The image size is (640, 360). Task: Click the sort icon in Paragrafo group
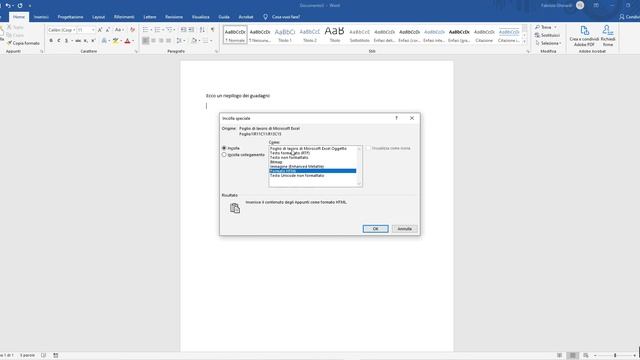click(x=202, y=30)
